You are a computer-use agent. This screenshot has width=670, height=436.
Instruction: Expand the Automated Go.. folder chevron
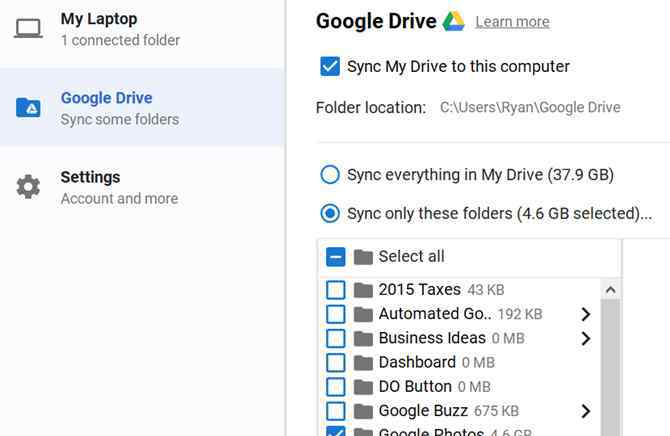point(585,314)
